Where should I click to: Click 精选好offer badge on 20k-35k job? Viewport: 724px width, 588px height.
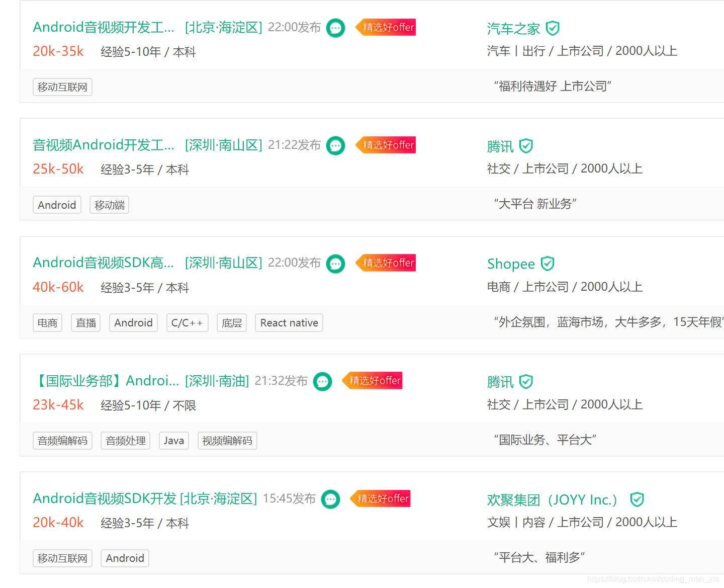(x=386, y=27)
